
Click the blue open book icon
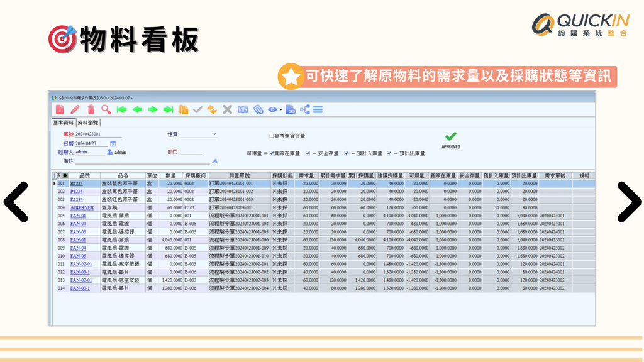click(x=243, y=109)
